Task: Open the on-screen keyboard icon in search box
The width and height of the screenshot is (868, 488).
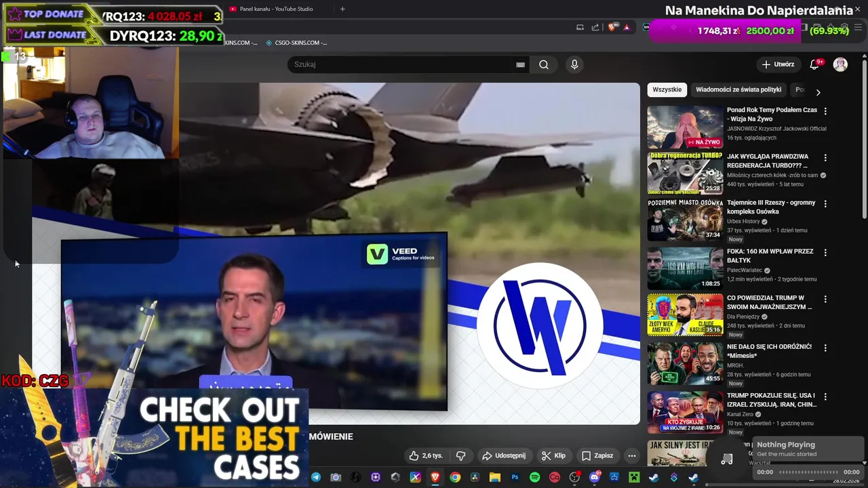Action: click(520, 64)
